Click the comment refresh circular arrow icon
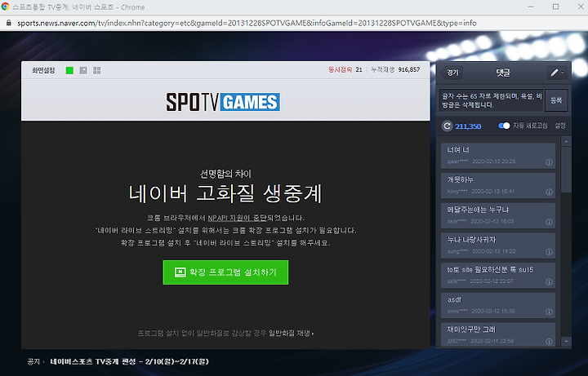 tap(447, 126)
